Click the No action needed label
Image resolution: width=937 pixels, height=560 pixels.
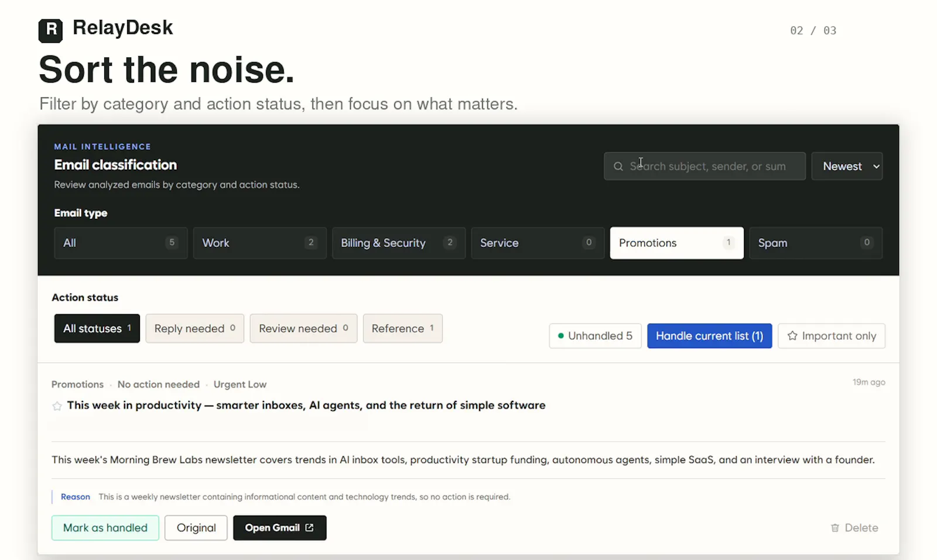[x=159, y=384]
